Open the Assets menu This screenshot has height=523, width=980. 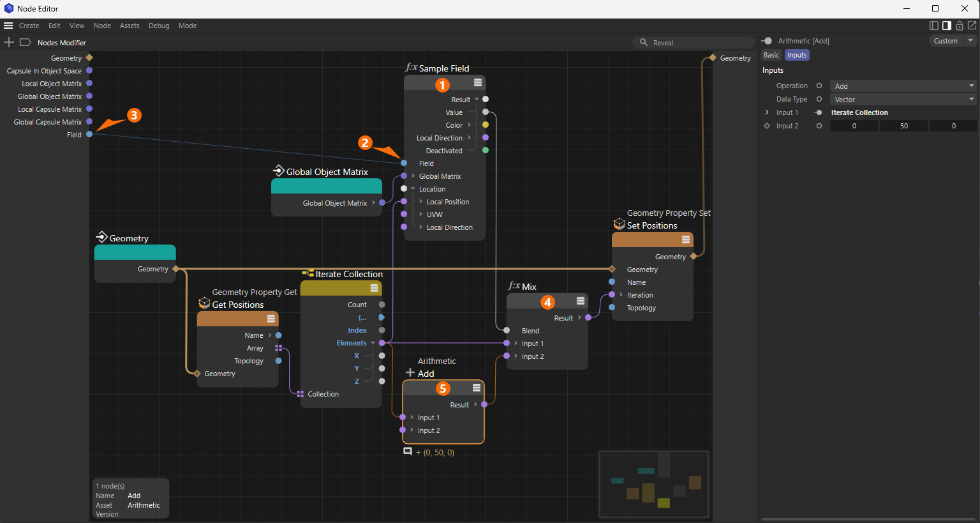point(130,26)
